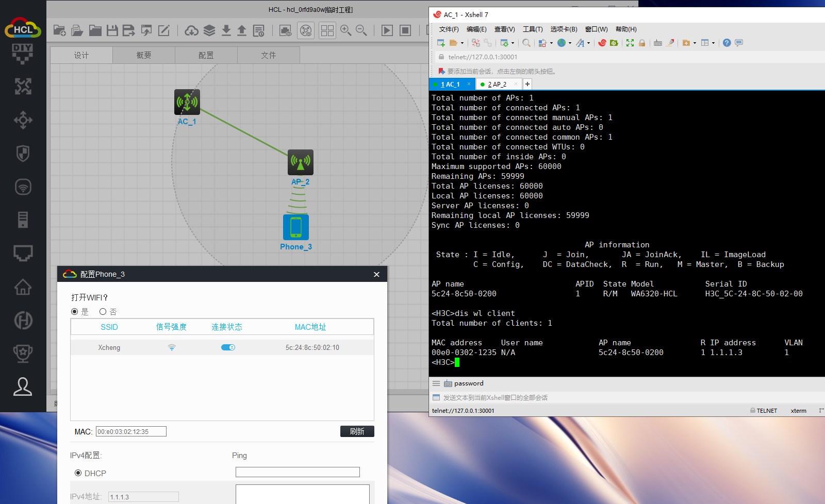
Task: Add new Xshell tab with plus button
Action: pos(527,84)
